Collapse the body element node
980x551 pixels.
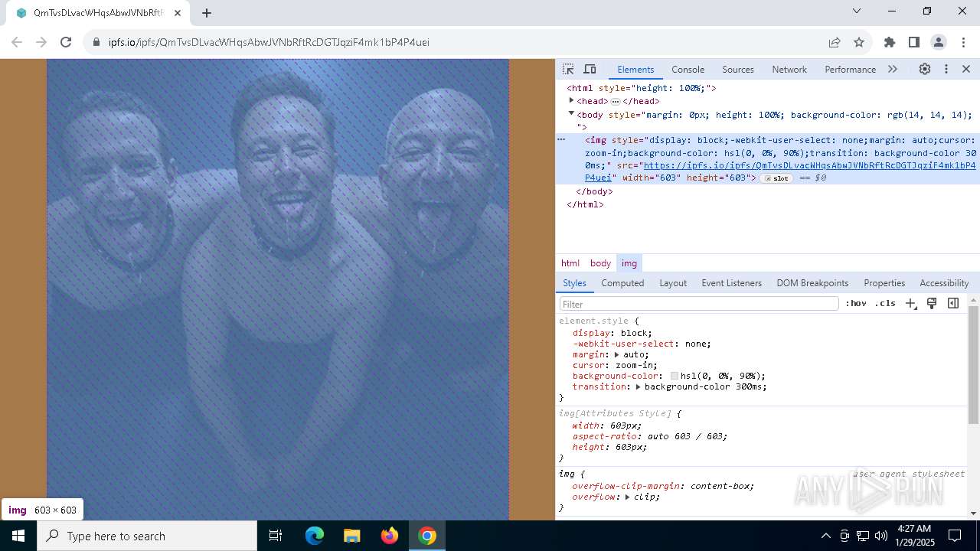point(571,113)
